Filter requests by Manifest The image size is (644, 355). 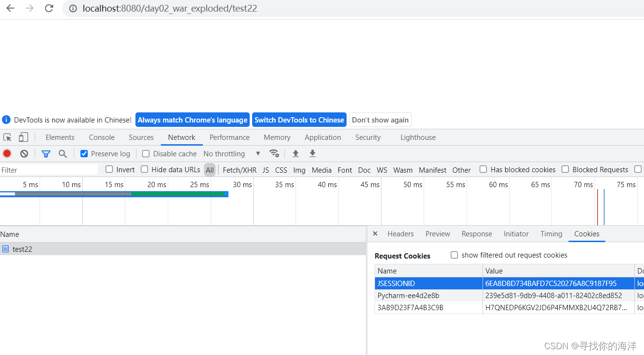pyautogui.click(x=432, y=170)
